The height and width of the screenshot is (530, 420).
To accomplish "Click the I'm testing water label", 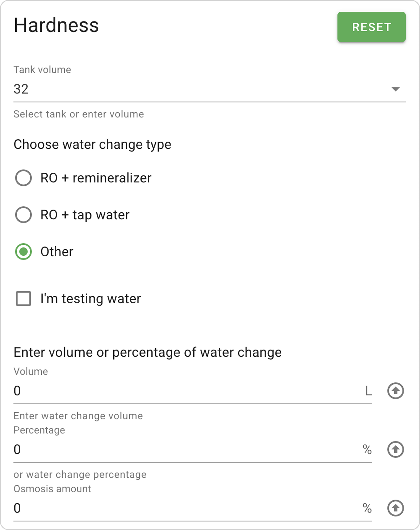I will pos(91,298).
